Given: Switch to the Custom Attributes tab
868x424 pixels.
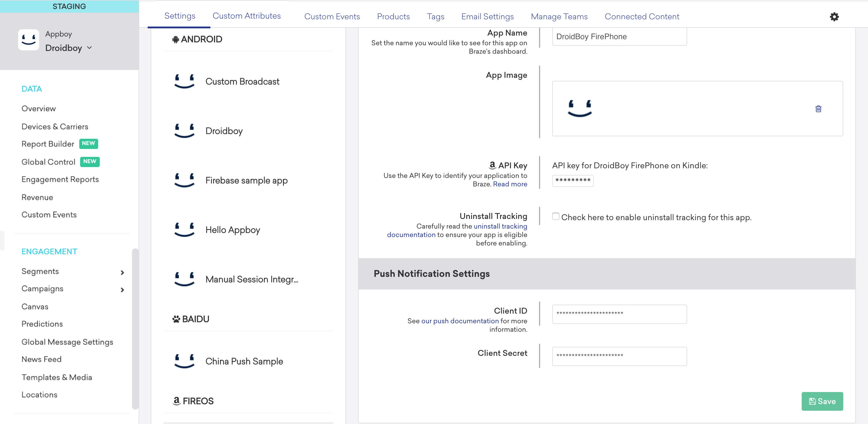Looking at the screenshot, I should [x=246, y=16].
